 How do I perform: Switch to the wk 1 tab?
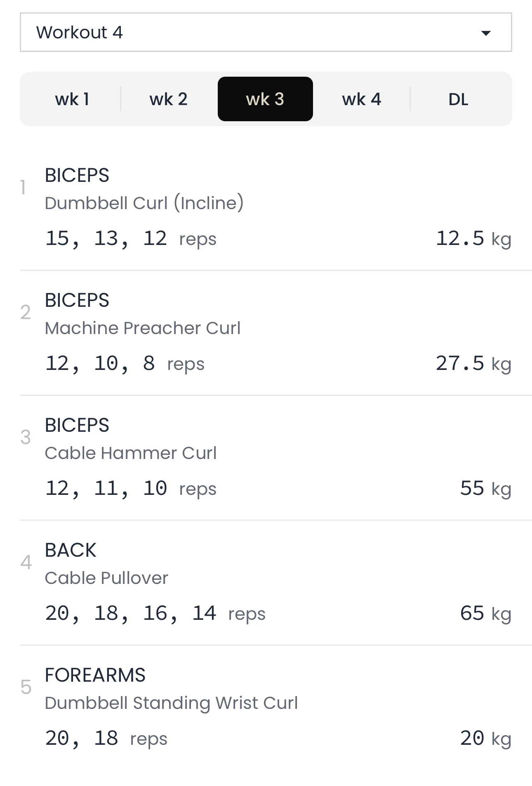tap(72, 99)
